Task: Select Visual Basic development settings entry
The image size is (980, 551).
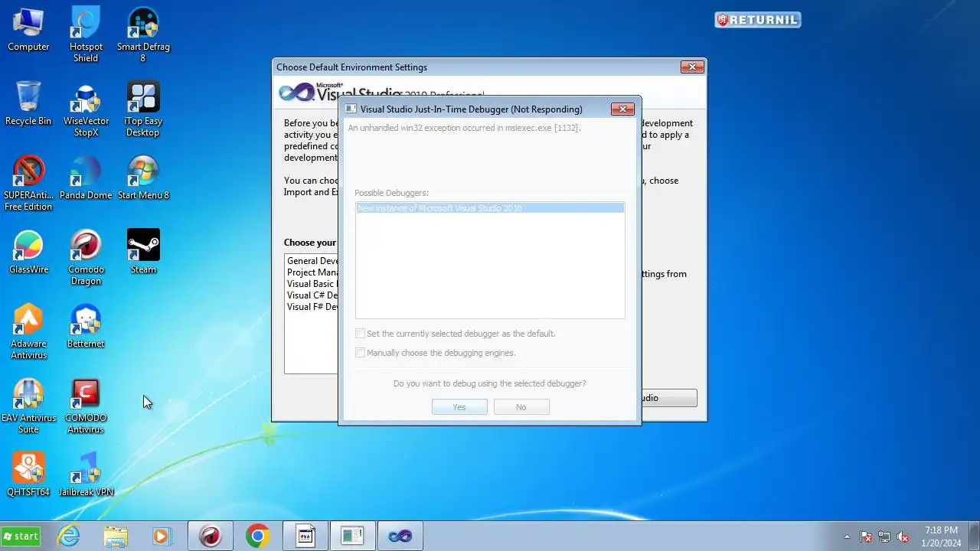Action: pos(312,284)
